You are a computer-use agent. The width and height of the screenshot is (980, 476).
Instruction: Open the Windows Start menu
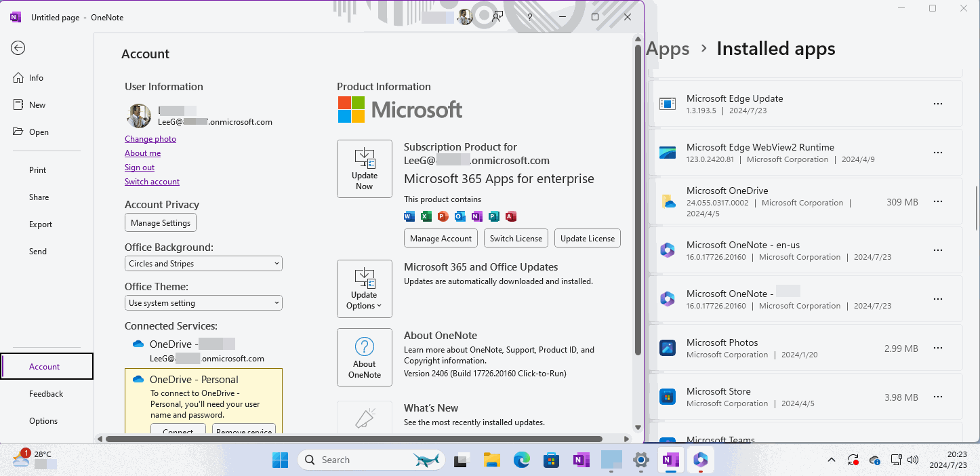[x=280, y=460]
